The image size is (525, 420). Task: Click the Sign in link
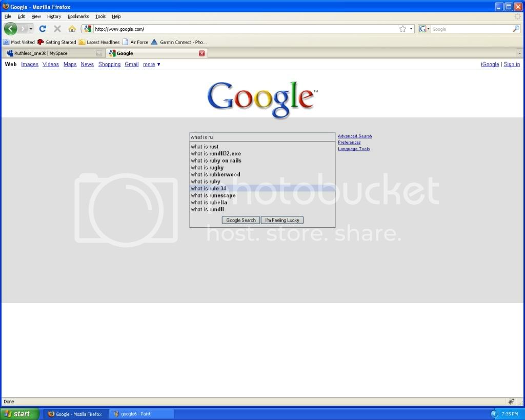click(x=512, y=64)
